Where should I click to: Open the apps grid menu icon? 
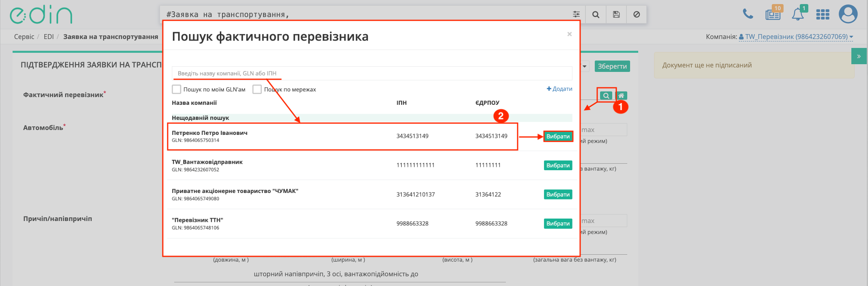(823, 15)
